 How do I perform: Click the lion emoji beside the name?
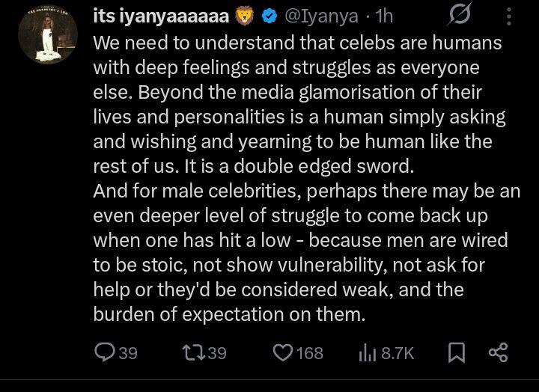[244, 16]
